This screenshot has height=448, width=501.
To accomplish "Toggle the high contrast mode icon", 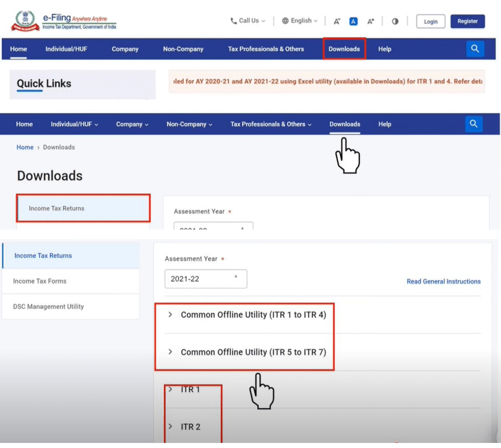I will click(x=395, y=21).
